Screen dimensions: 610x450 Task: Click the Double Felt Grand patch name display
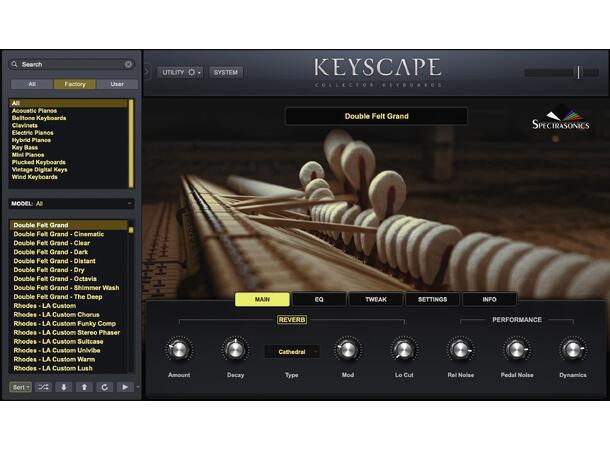tap(376, 116)
